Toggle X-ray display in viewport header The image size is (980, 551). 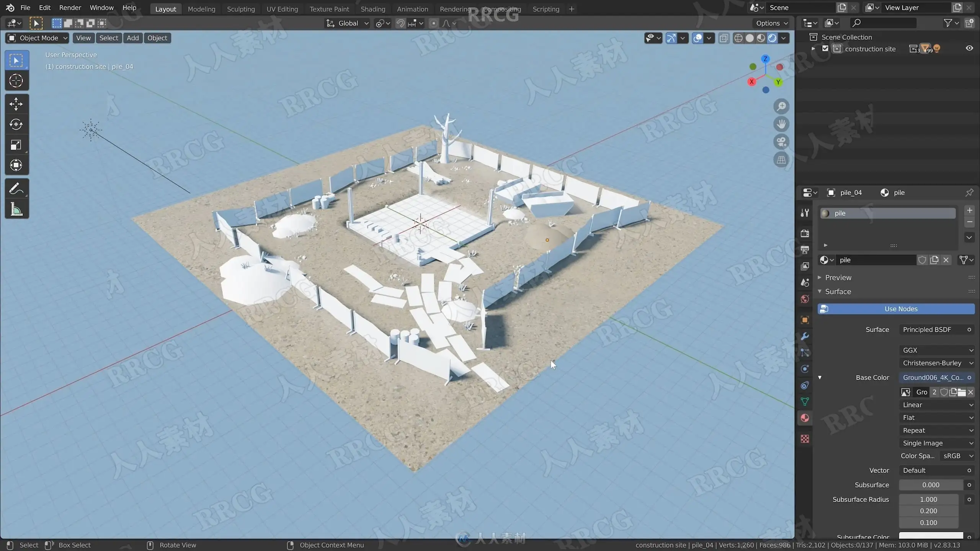(724, 38)
